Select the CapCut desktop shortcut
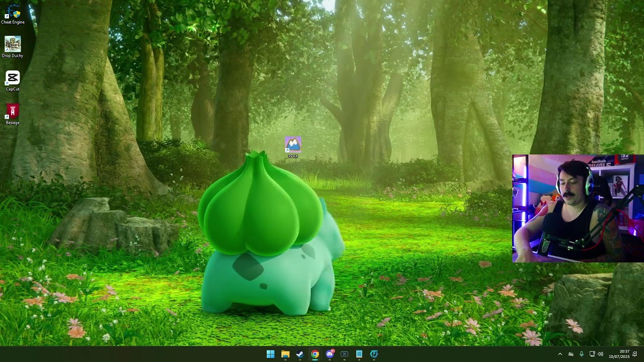This screenshot has height=362, width=644. (x=13, y=81)
